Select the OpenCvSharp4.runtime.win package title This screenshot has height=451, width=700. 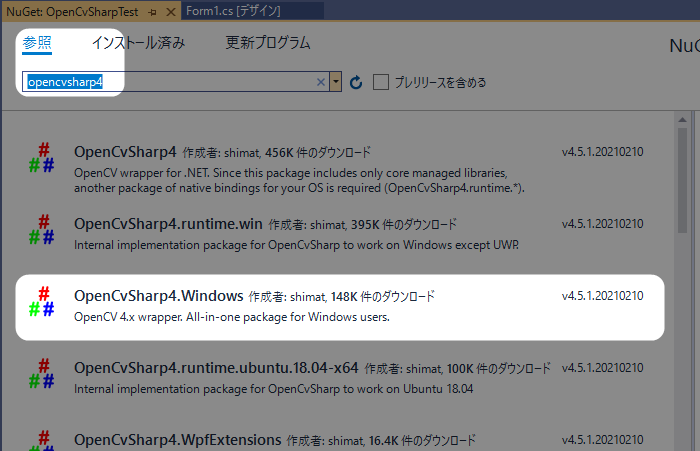click(x=168, y=224)
